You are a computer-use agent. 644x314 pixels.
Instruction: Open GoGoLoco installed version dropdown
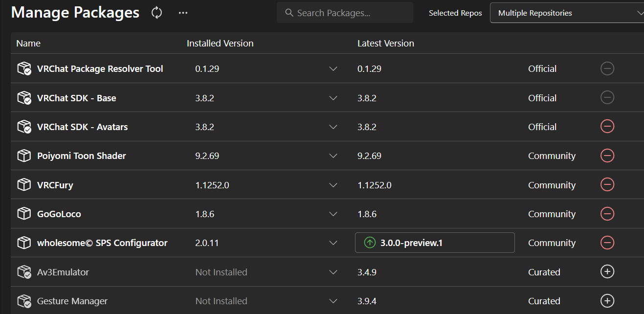[333, 214]
